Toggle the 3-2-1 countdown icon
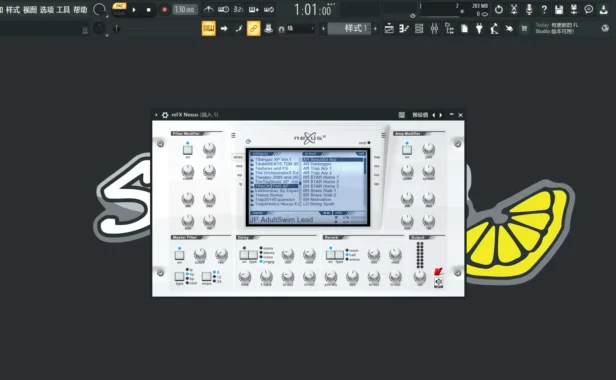The width and height of the screenshot is (616, 380). tap(238, 9)
